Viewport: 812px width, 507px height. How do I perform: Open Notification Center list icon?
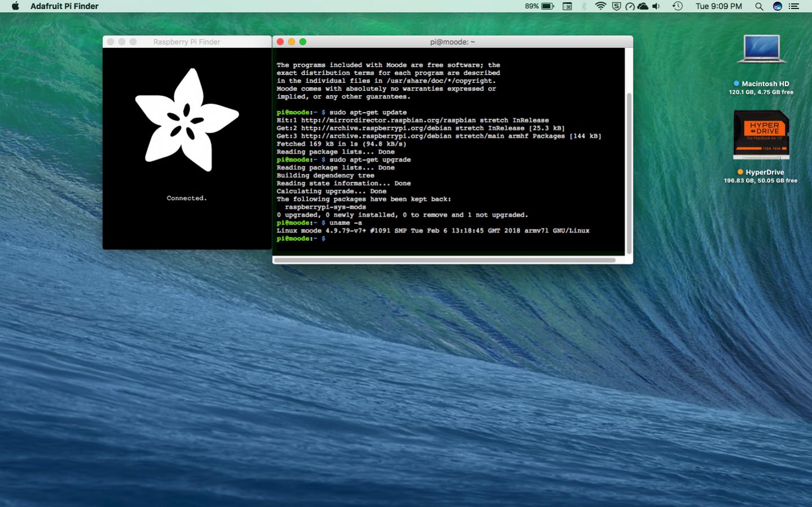794,6
